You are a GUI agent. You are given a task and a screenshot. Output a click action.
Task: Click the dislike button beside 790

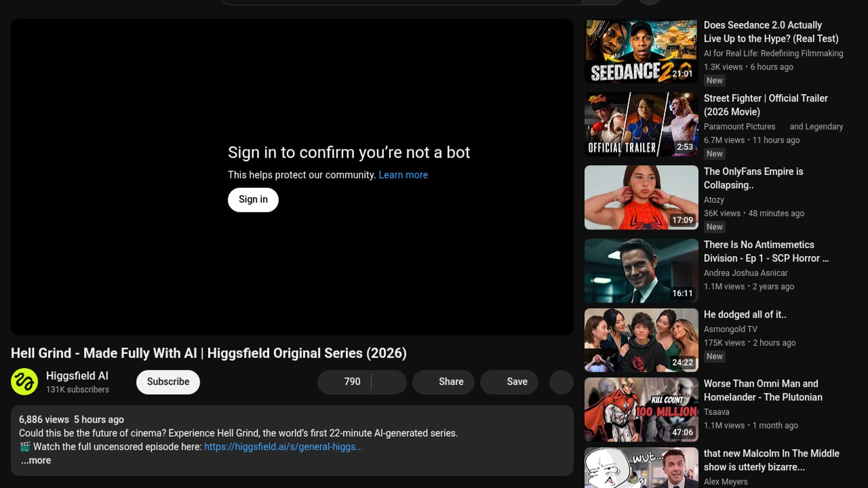pos(389,382)
